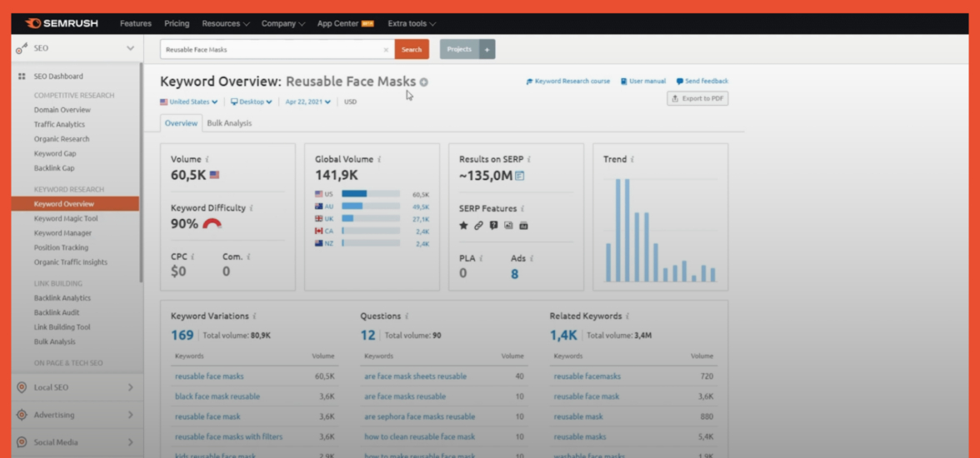Expand the Advertising sidebar section
Viewport: 980px width, 458px height.
131,415
